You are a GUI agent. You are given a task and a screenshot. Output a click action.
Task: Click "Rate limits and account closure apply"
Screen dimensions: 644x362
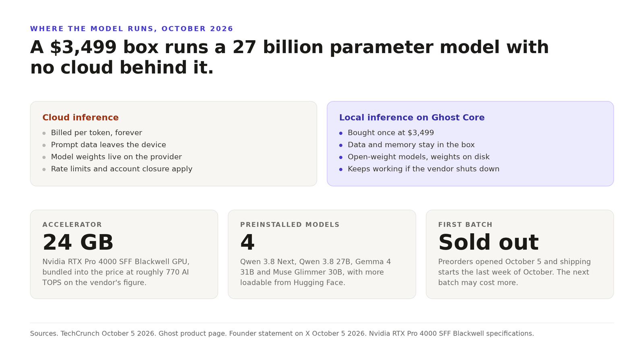click(x=122, y=169)
